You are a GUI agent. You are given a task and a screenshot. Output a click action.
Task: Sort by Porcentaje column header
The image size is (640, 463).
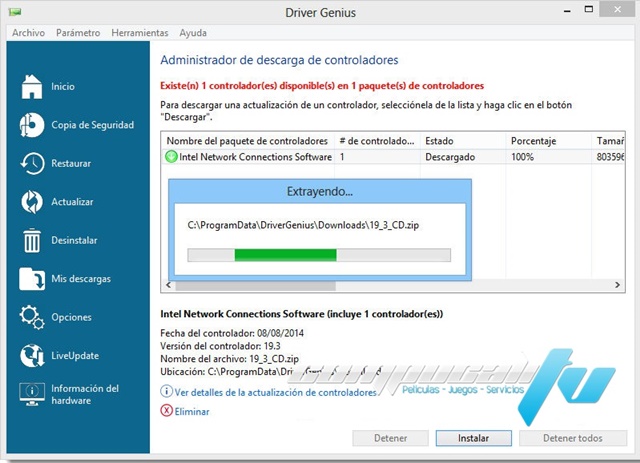click(549, 141)
